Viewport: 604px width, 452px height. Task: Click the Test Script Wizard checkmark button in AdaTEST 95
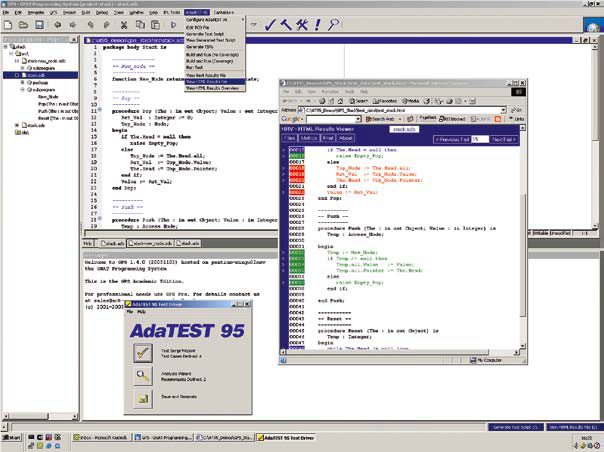coord(143,353)
